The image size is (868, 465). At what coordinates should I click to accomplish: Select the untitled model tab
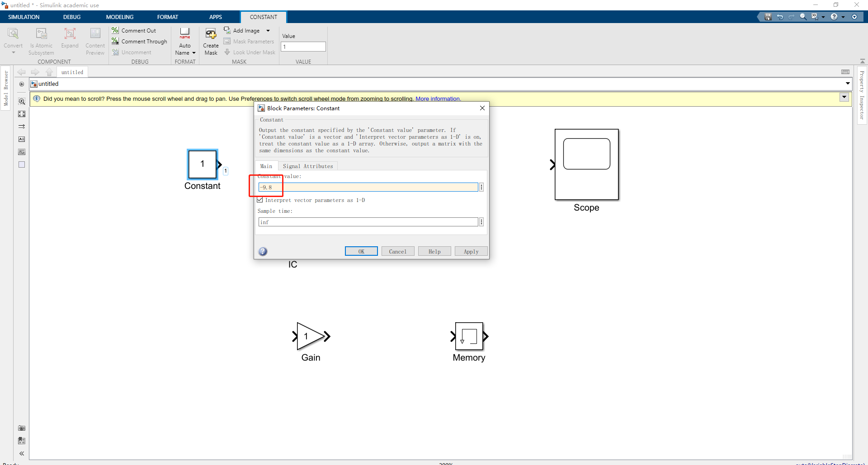click(72, 72)
